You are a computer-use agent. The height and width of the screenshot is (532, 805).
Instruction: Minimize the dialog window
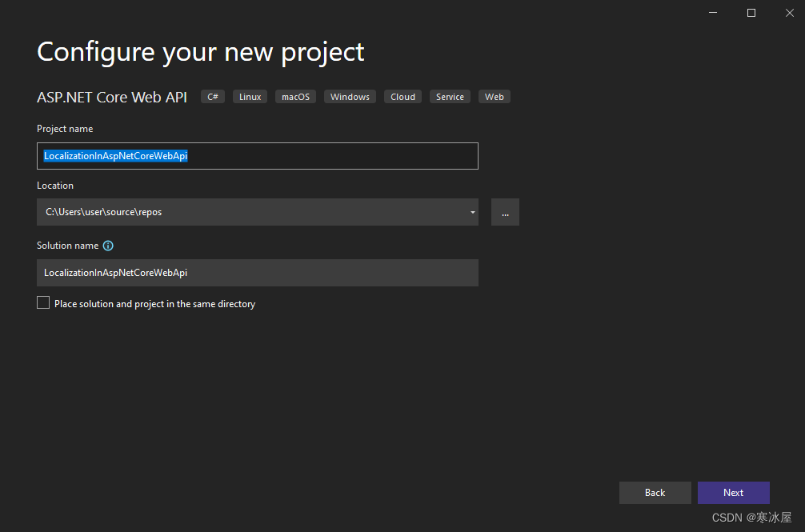pos(713,12)
